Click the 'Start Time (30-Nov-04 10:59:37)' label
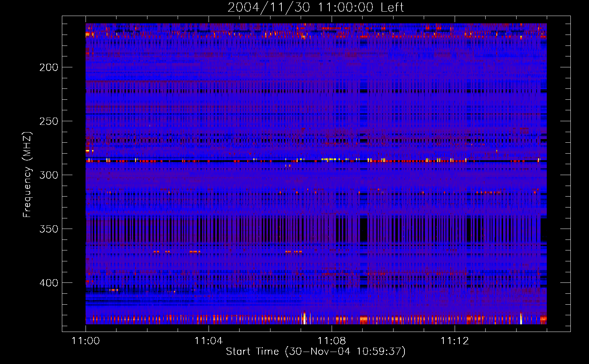The height and width of the screenshot is (364, 589). tap(316, 352)
